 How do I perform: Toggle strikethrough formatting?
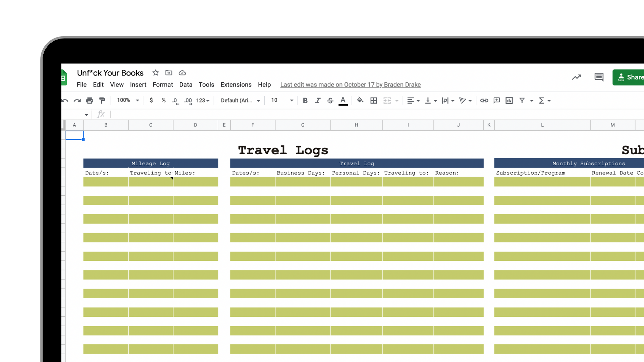pos(330,101)
